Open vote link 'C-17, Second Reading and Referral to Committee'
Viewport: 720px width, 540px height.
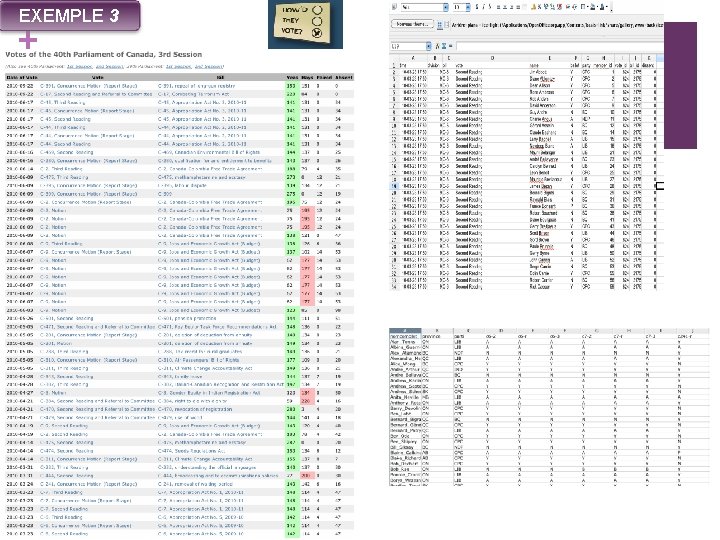(96, 94)
